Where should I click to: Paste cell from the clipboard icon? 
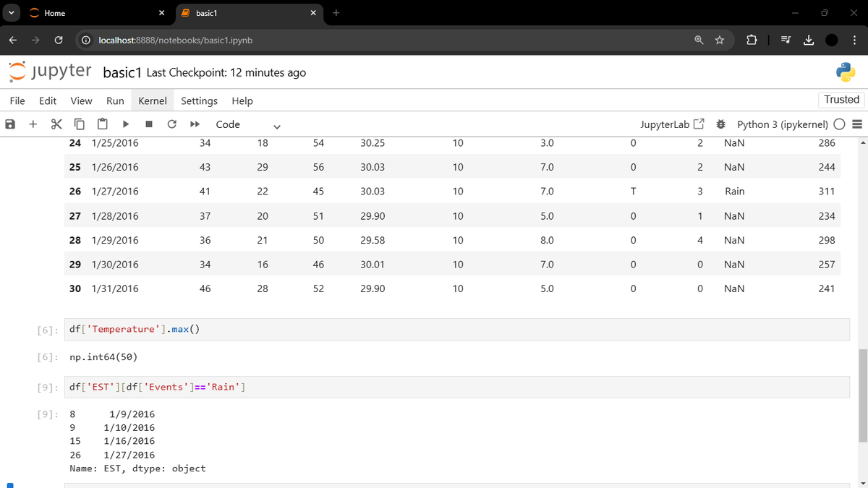point(103,124)
